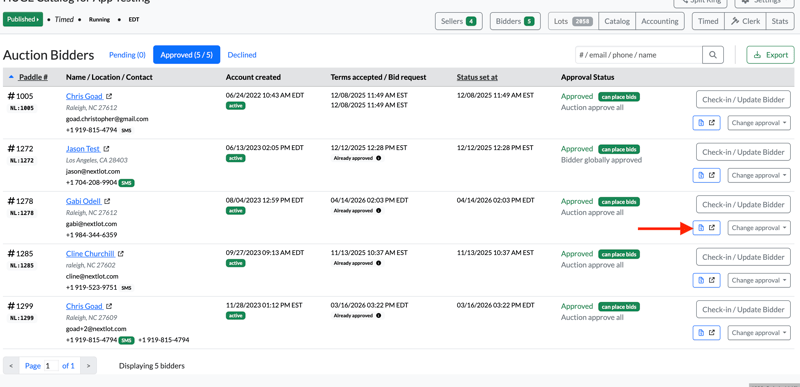Click the magnifier search icon button
The height and width of the screenshot is (387, 800).
click(713, 55)
